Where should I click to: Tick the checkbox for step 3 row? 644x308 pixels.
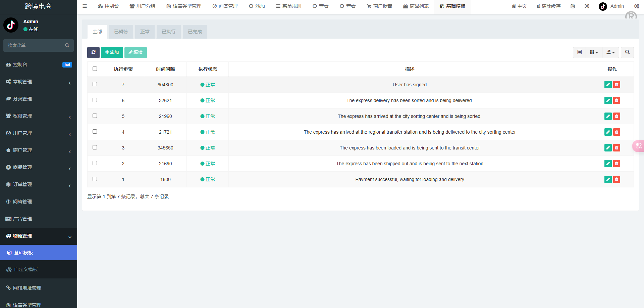(95, 147)
